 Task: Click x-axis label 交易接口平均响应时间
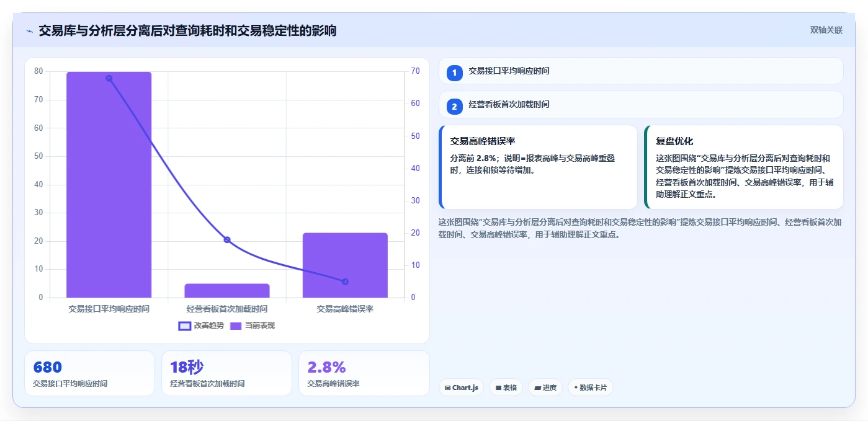click(109, 308)
